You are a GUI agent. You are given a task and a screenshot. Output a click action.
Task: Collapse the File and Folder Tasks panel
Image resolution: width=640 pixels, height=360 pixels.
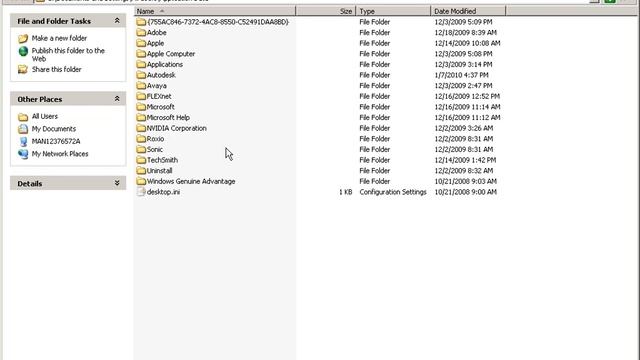point(117,20)
